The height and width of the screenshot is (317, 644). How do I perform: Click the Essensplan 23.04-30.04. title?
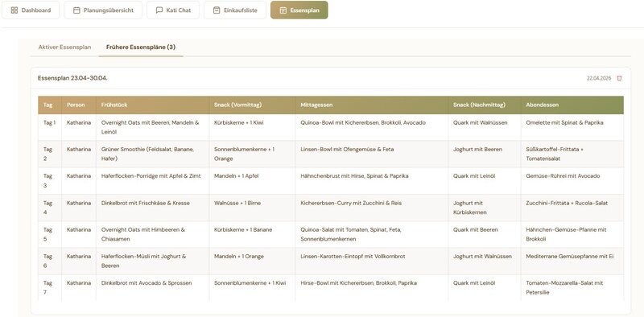(x=72, y=78)
